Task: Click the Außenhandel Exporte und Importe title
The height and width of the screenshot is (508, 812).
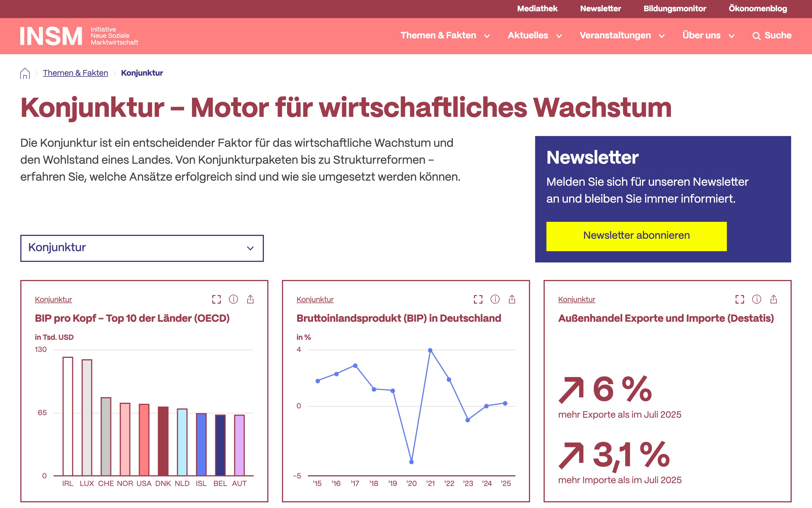Action: click(666, 318)
